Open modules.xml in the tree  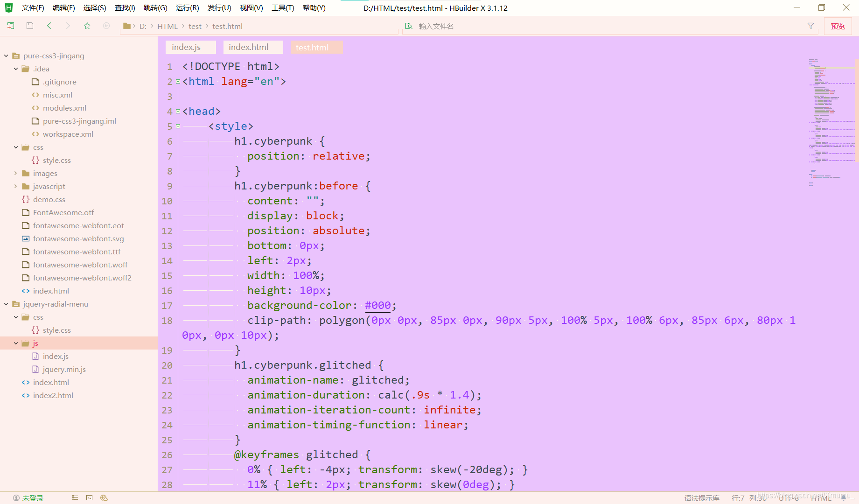click(x=64, y=108)
